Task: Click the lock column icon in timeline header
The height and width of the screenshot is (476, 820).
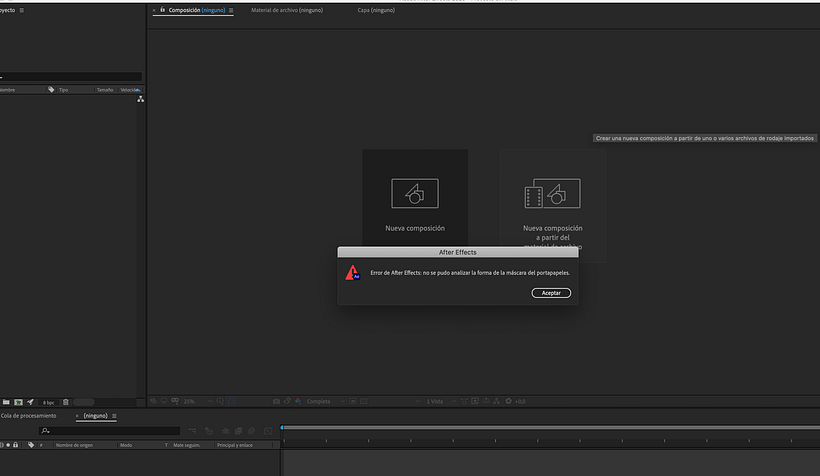Action: pyautogui.click(x=16, y=445)
